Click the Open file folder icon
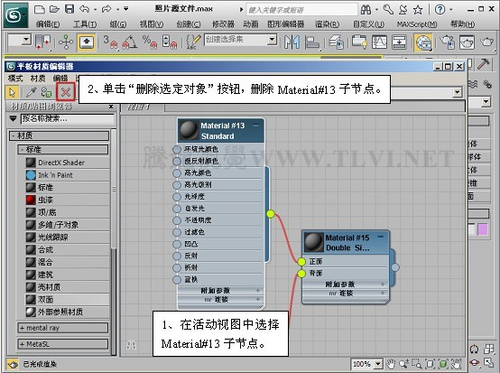 tap(54, 9)
